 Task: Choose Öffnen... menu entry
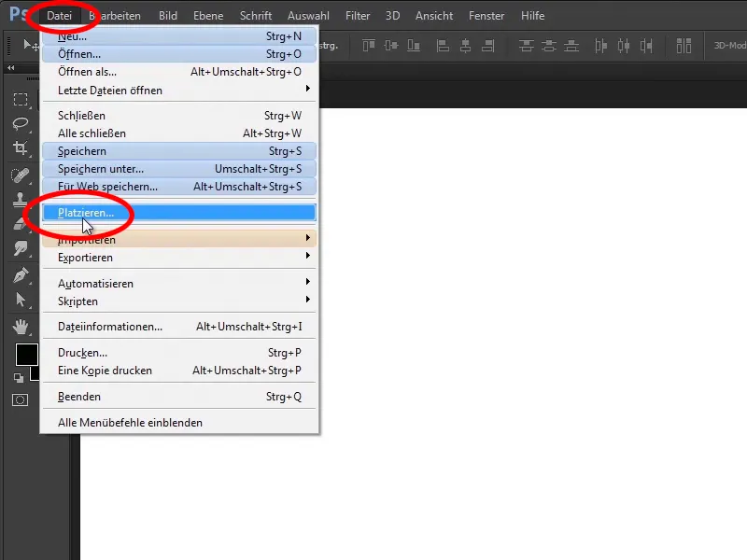coord(179,54)
